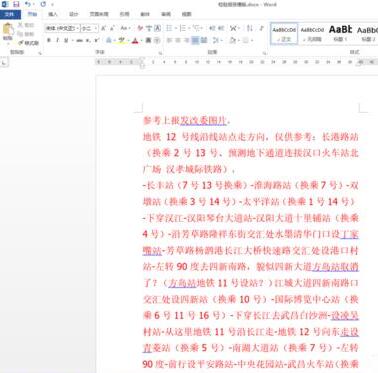Switch to the 设计 (Design) tab

coord(74,14)
